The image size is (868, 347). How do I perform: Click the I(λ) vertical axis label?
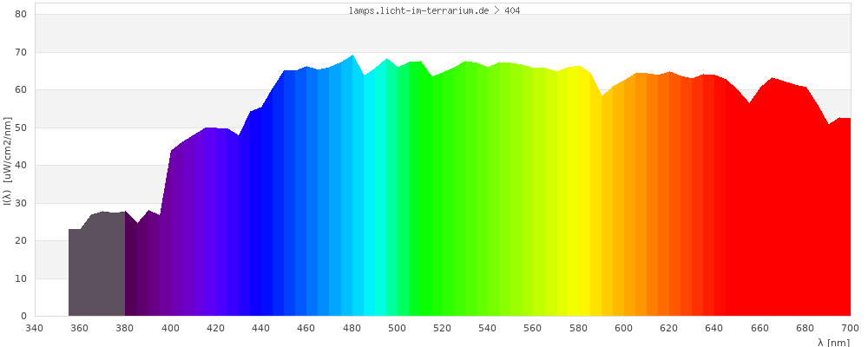pos(8,165)
